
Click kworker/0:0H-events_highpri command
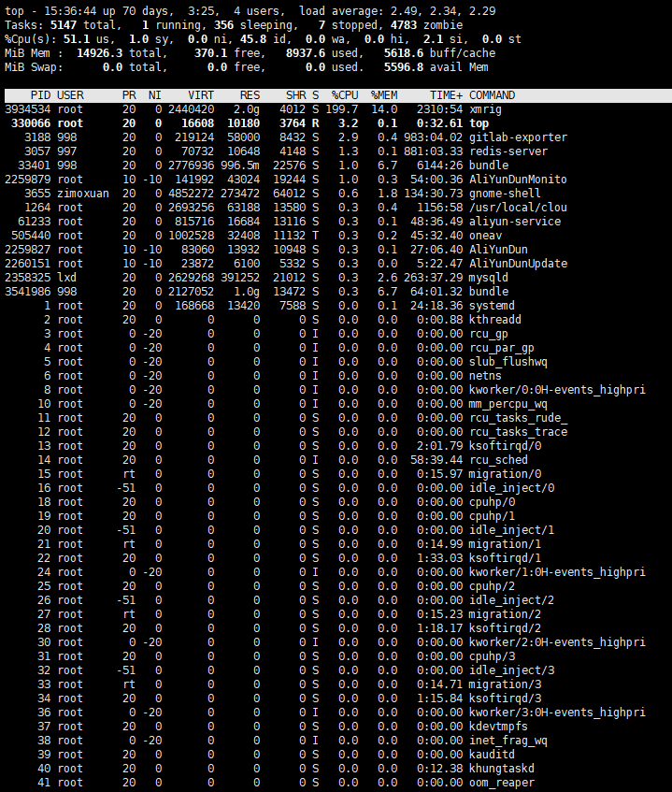tap(557, 390)
